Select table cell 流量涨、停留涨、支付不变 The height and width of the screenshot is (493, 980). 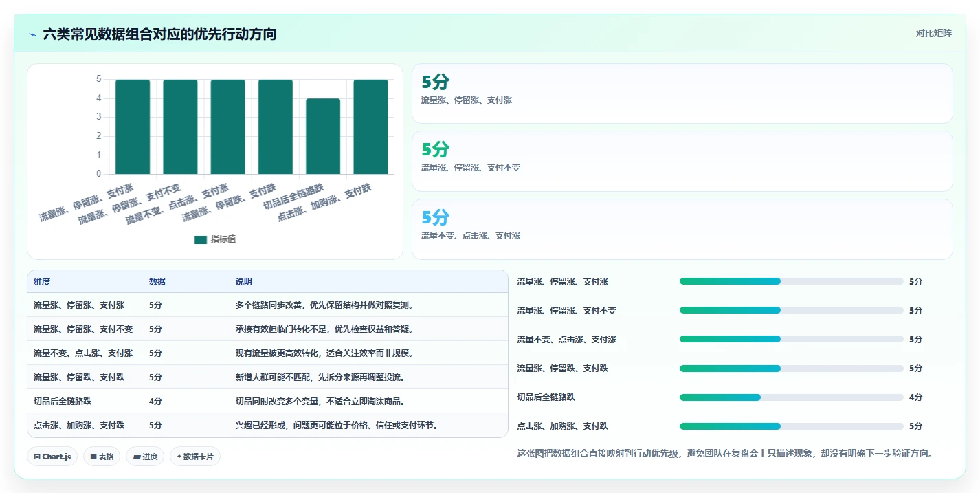click(83, 329)
